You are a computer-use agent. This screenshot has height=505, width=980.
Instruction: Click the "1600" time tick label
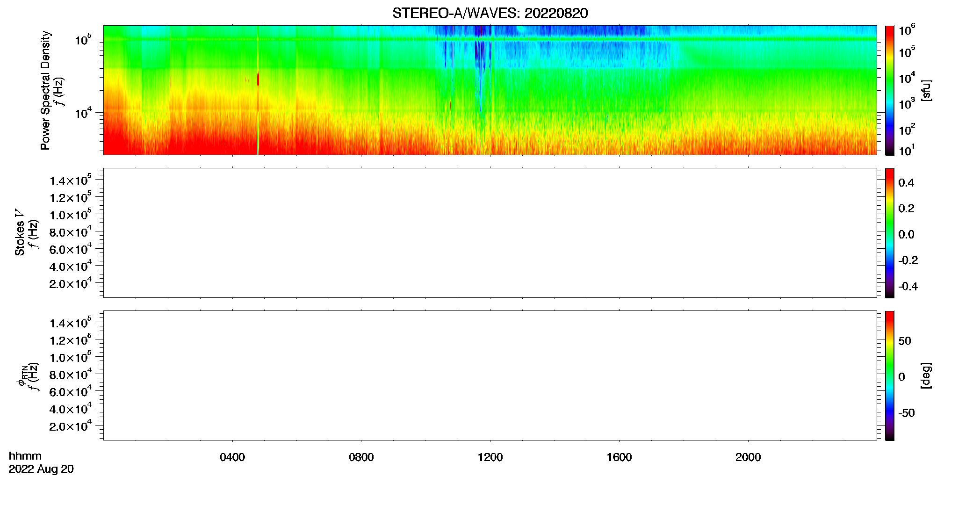click(x=619, y=457)
